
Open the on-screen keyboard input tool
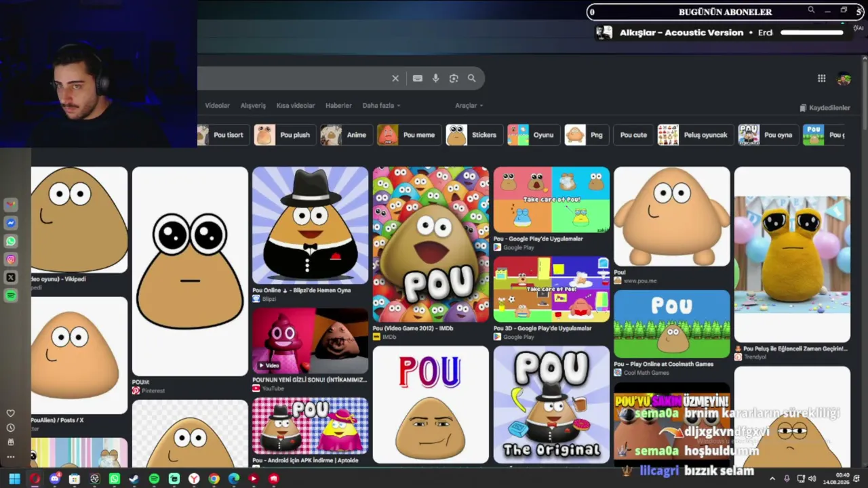coord(418,79)
